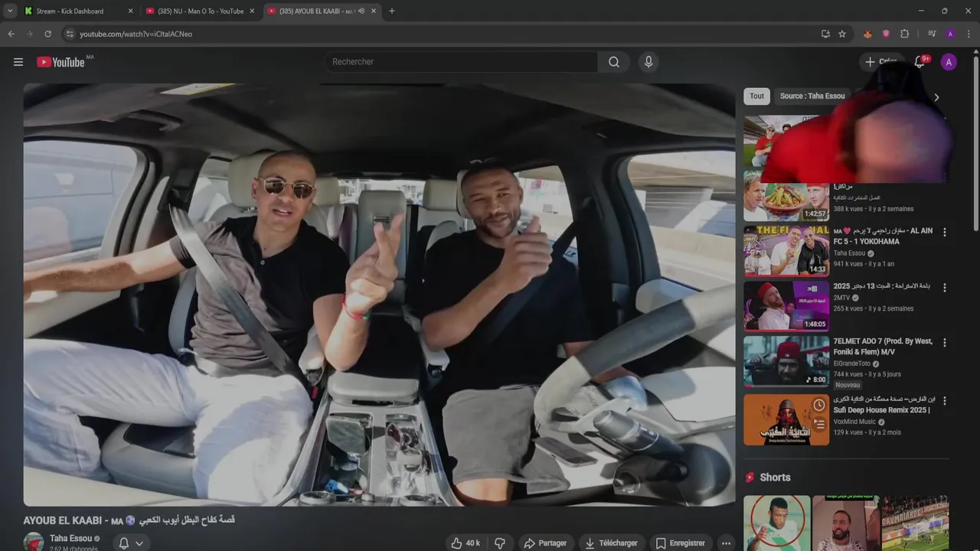Screen dimensions: 980x551
Task: Click the Enregistrer save button
Action: [x=681, y=543]
